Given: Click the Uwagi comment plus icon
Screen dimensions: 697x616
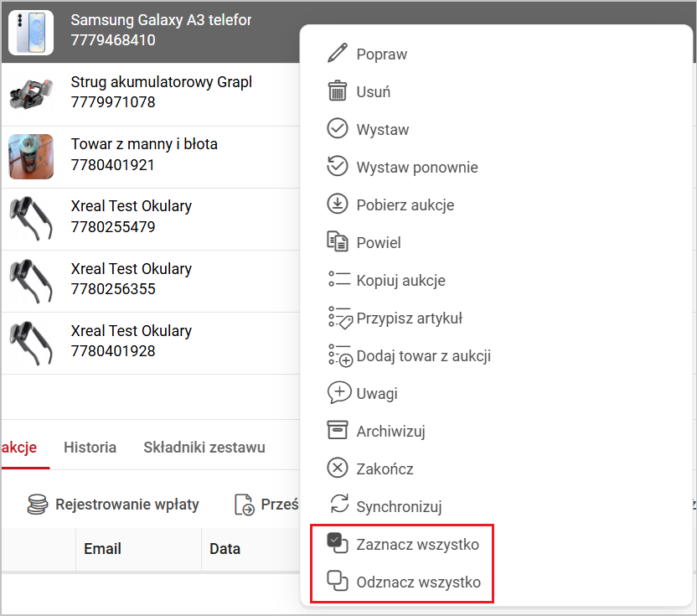Looking at the screenshot, I should (x=338, y=393).
